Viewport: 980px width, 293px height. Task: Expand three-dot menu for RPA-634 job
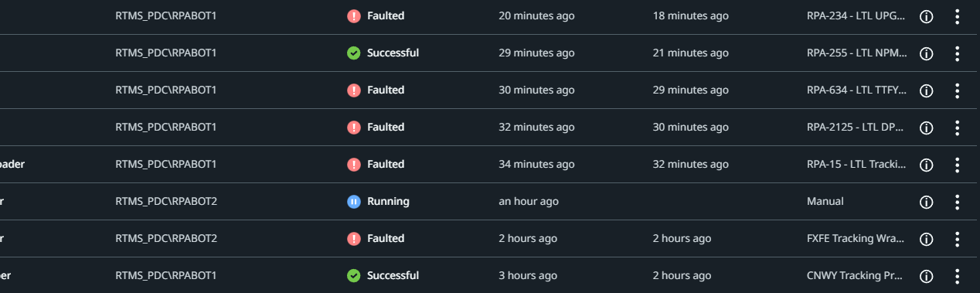tap(957, 90)
